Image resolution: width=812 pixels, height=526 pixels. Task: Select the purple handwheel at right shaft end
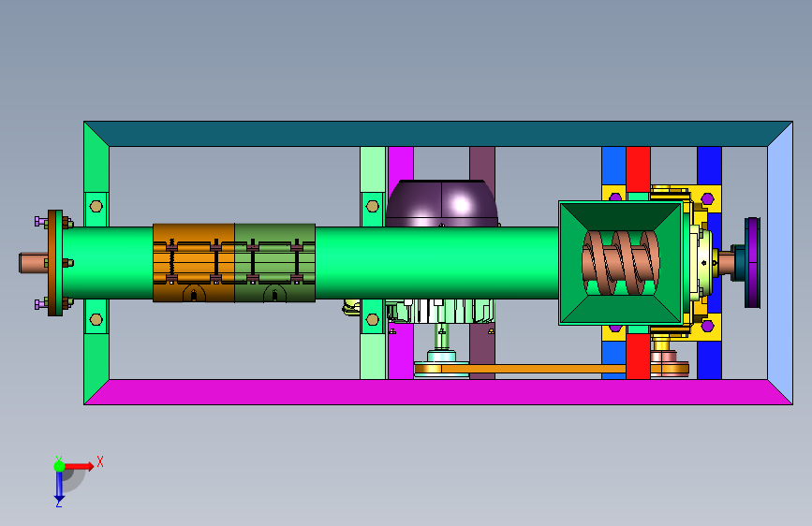pos(752,262)
